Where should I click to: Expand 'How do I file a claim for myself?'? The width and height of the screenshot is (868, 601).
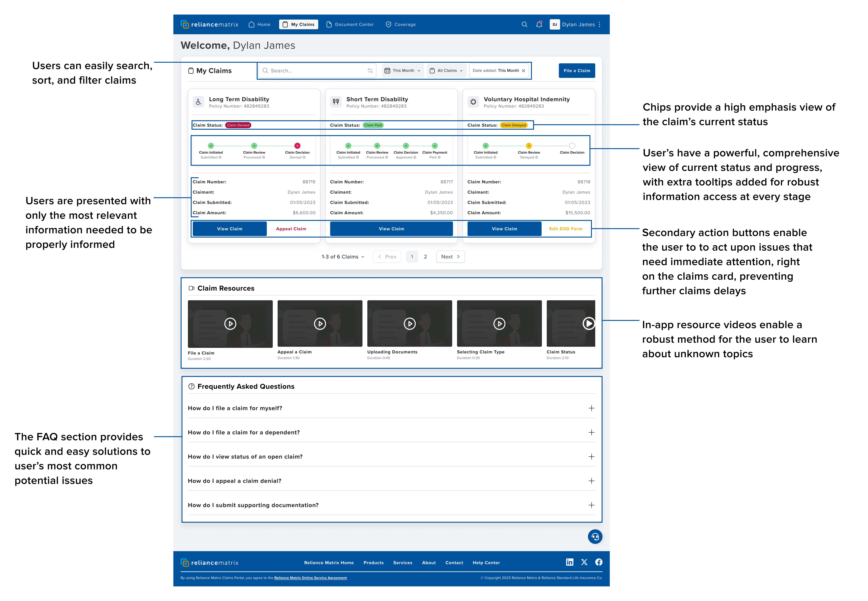591,408
